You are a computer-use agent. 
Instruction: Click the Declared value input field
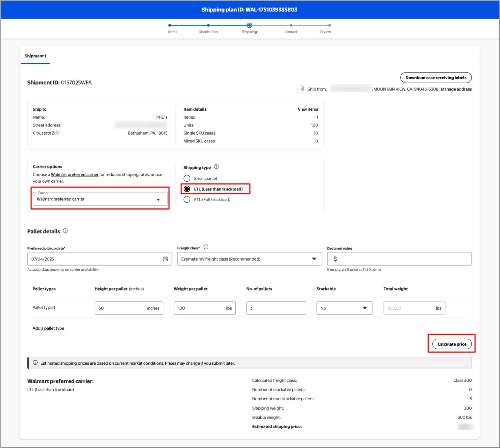click(x=399, y=259)
